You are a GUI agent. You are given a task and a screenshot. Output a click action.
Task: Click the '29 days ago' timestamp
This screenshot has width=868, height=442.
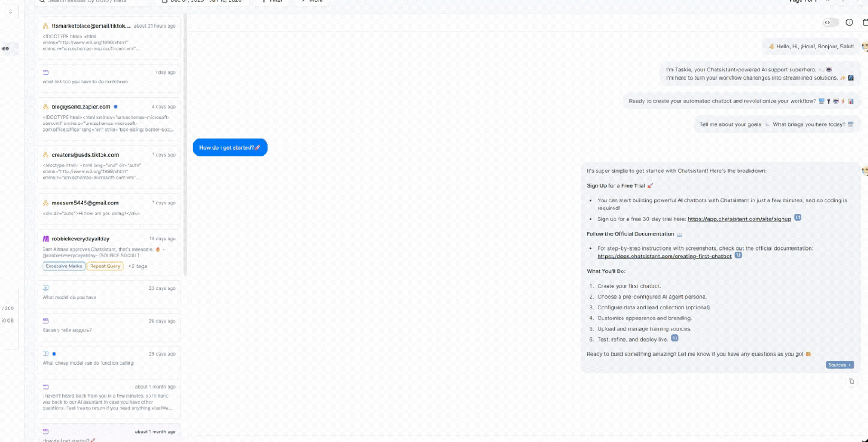[162, 354]
